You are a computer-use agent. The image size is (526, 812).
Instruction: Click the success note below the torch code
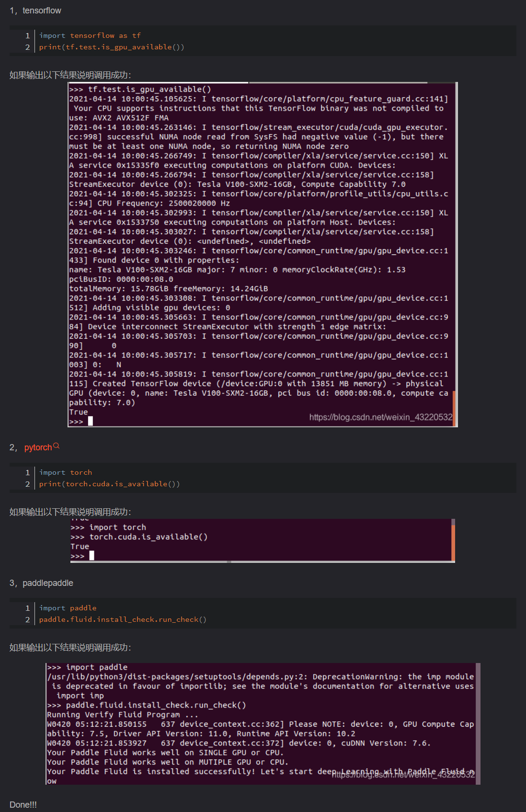(70, 512)
